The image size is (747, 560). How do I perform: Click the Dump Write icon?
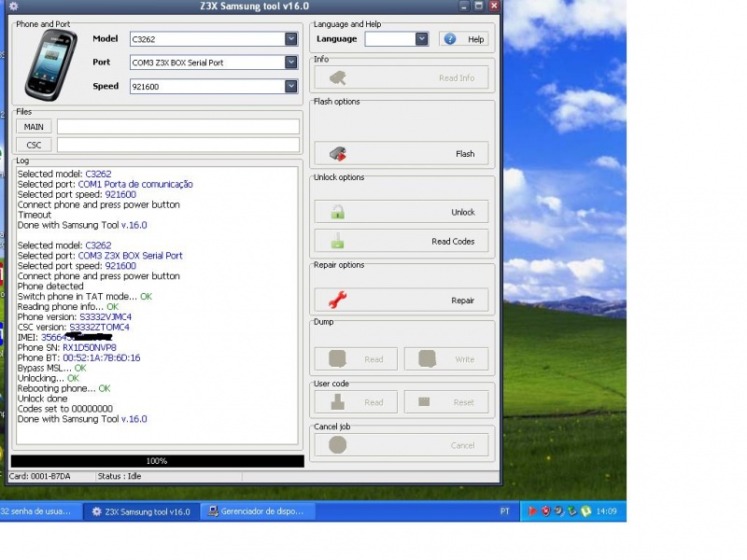pyautogui.click(x=428, y=359)
